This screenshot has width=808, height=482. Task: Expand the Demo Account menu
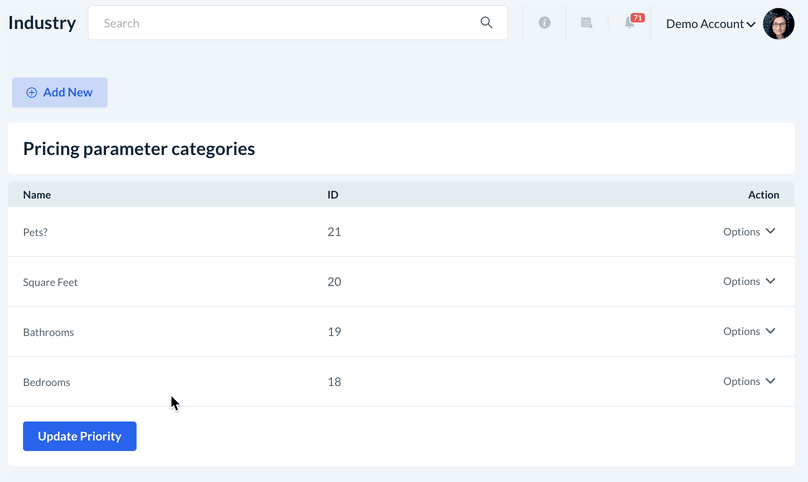click(x=710, y=24)
